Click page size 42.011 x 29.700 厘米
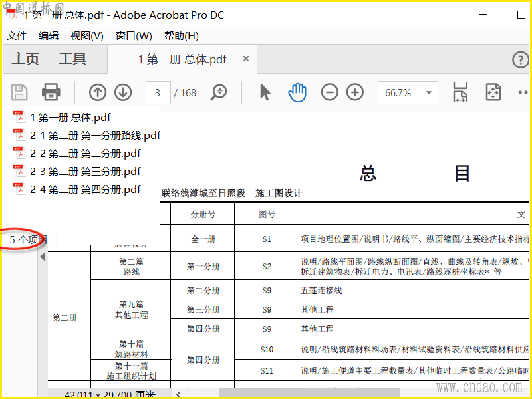The image size is (532, 399). tap(110, 394)
